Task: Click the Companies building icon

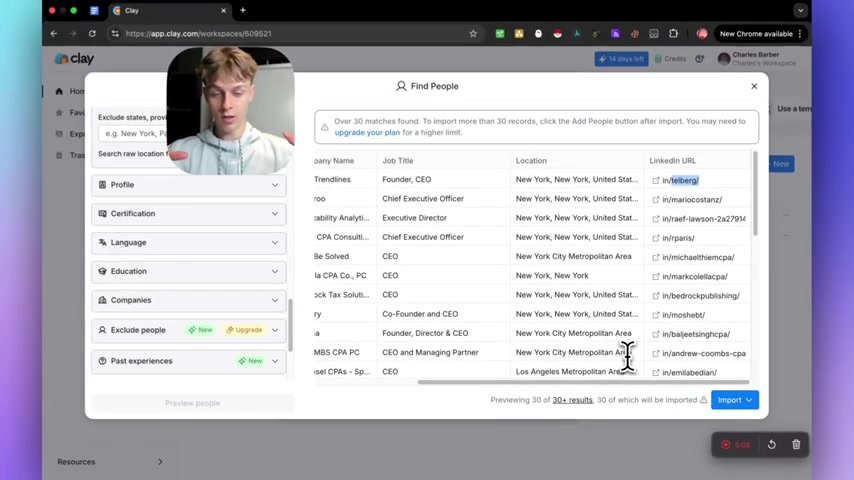Action: [102, 300]
